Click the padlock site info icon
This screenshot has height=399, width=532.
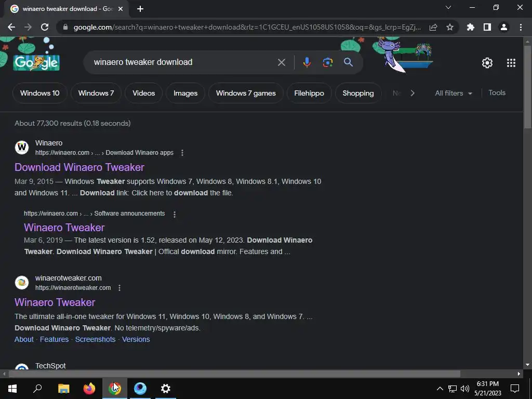pos(65,27)
